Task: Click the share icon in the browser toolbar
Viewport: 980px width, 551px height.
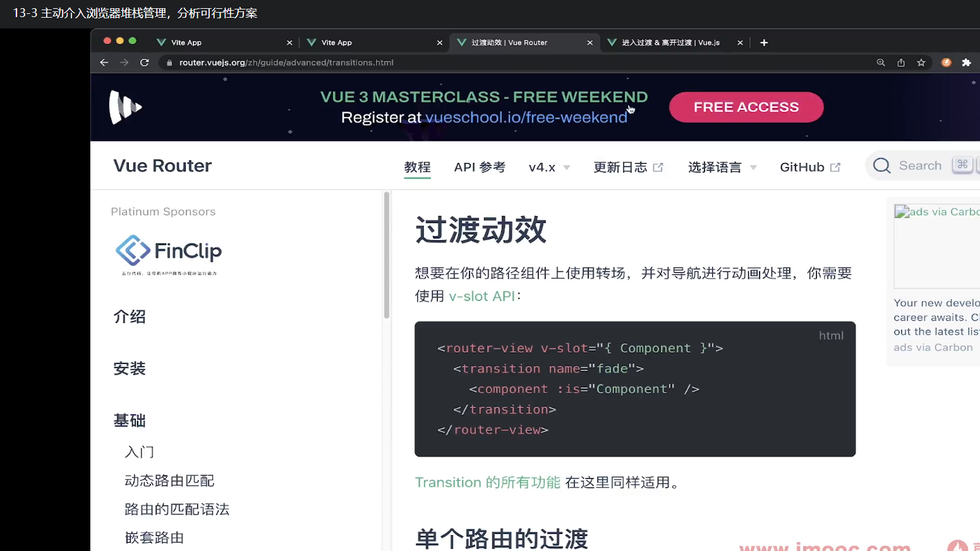Action: [901, 63]
